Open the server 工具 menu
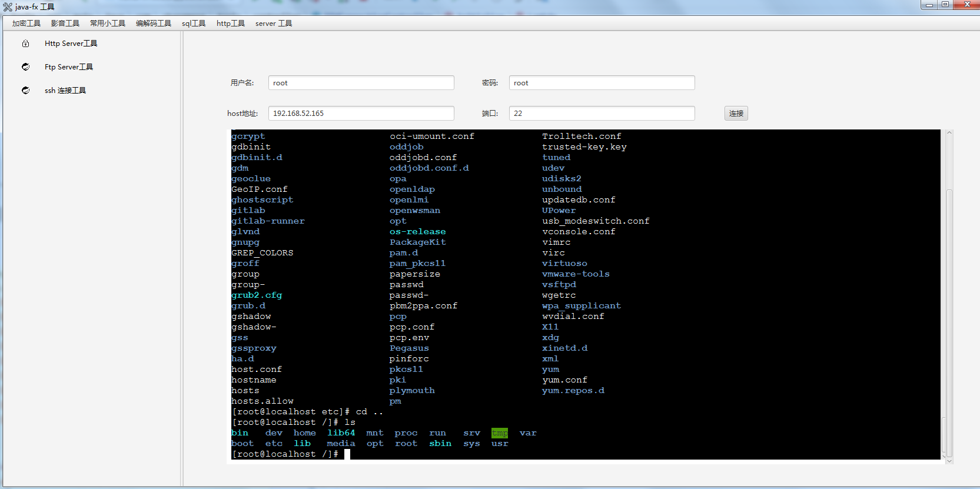This screenshot has width=980, height=489. click(x=273, y=24)
